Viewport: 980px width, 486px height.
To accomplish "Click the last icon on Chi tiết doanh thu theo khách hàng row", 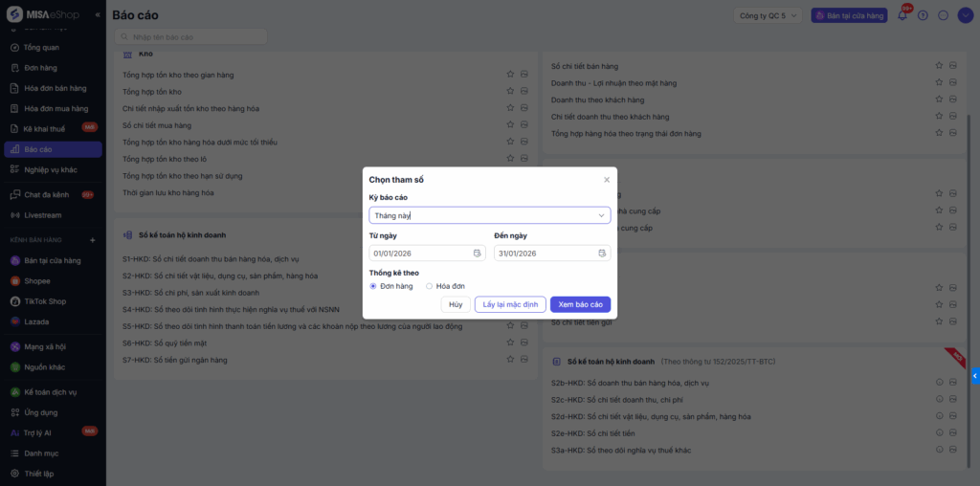I will [952, 116].
